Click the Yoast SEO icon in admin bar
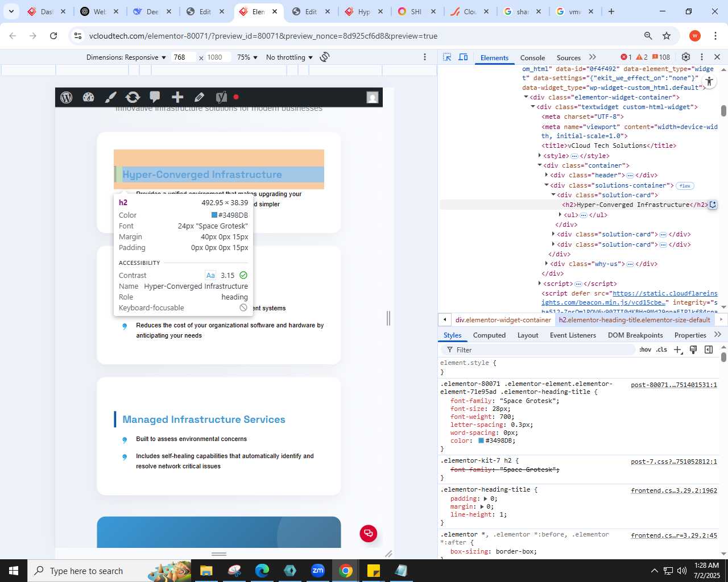This screenshot has width=728, height=582. [x=221, y=97]
